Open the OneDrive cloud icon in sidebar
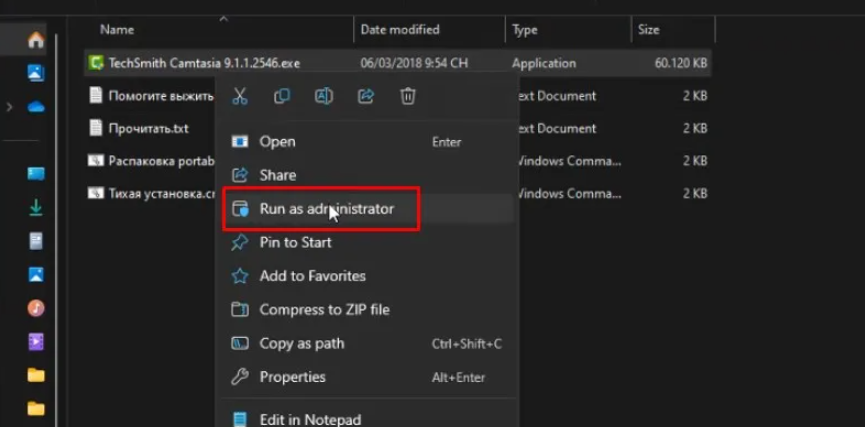This screenshot has height=427, width=865. pyautogui.click(x=36, y=106)
